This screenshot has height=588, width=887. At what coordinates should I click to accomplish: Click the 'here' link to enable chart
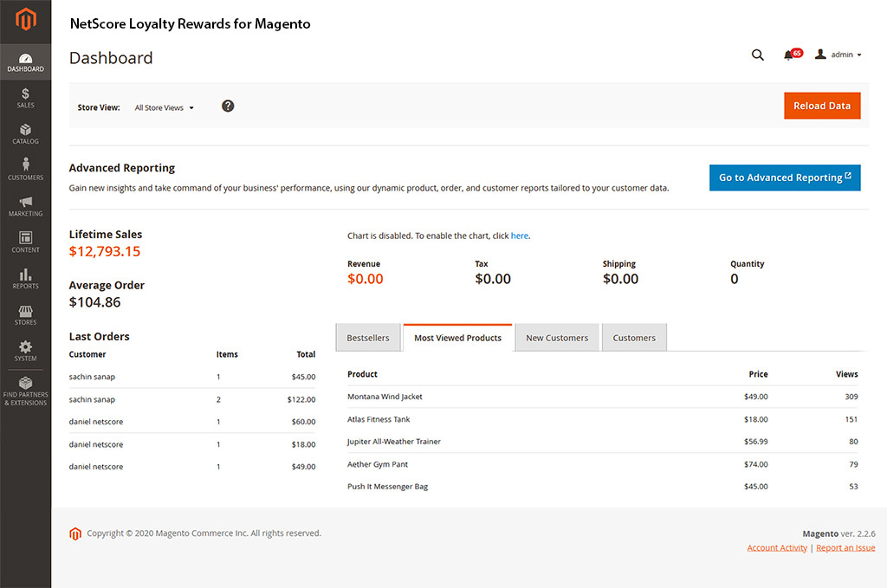click(519, 236)
